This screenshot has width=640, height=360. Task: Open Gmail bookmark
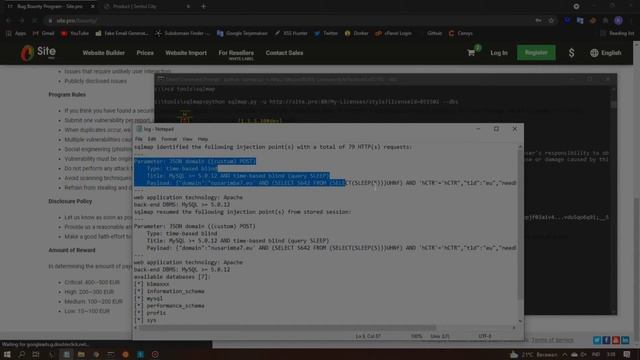click(x=44, y=33)
